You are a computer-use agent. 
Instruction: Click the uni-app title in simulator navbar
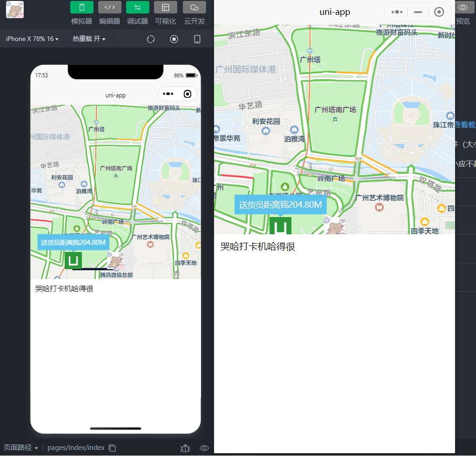(115, 95)
